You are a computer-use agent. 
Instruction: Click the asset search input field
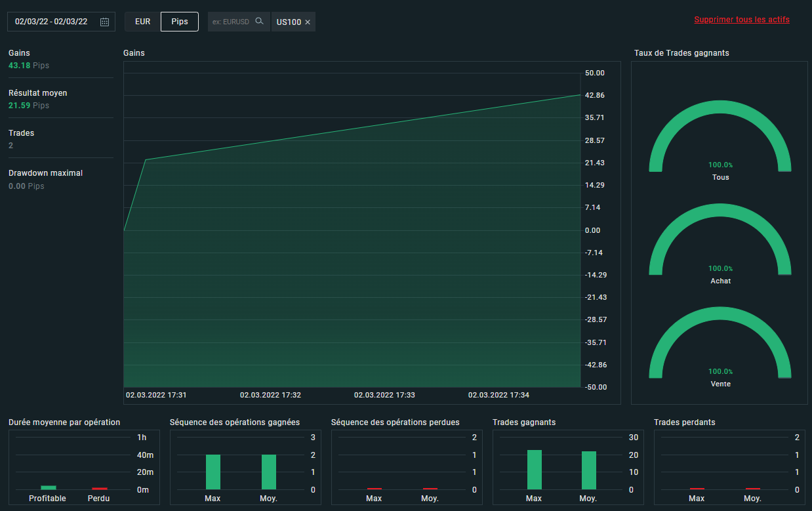232,22
